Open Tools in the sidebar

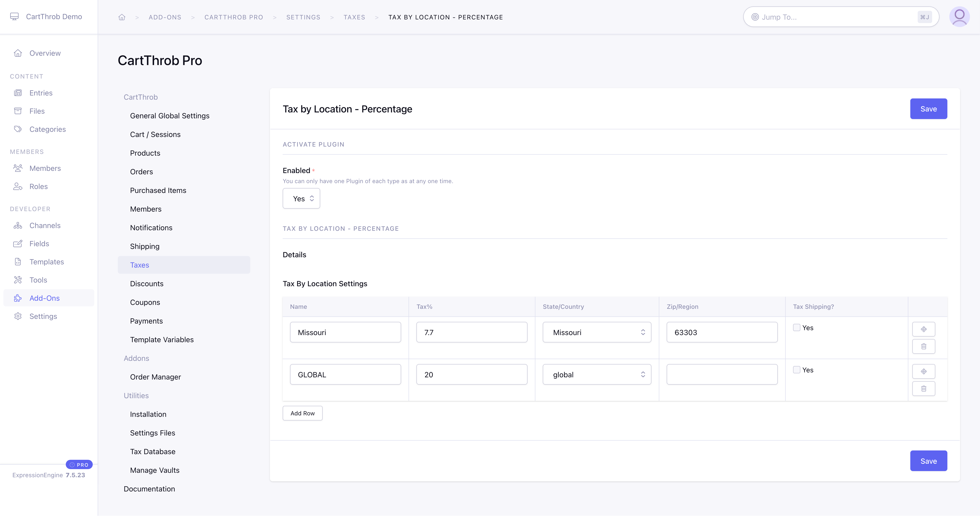point(38,280)
